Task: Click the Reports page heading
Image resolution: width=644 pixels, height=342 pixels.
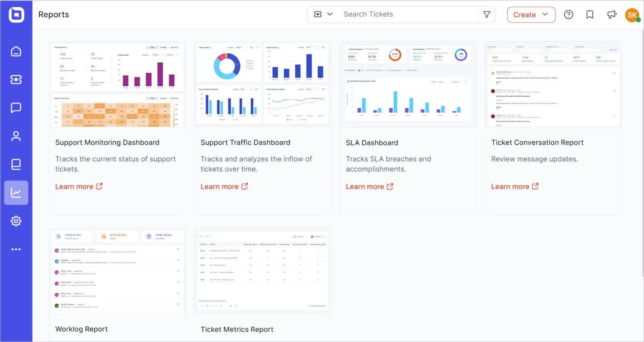Action: (54, 15)
